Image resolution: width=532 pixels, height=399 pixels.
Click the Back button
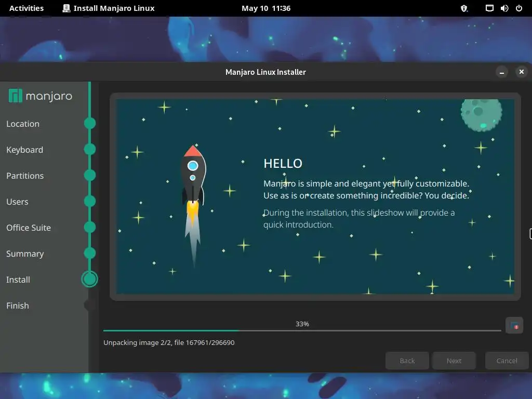[x=407, y=361]
